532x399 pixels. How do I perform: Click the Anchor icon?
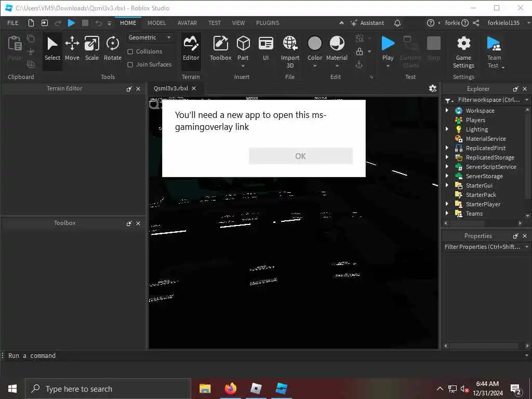tap(360, 64)
